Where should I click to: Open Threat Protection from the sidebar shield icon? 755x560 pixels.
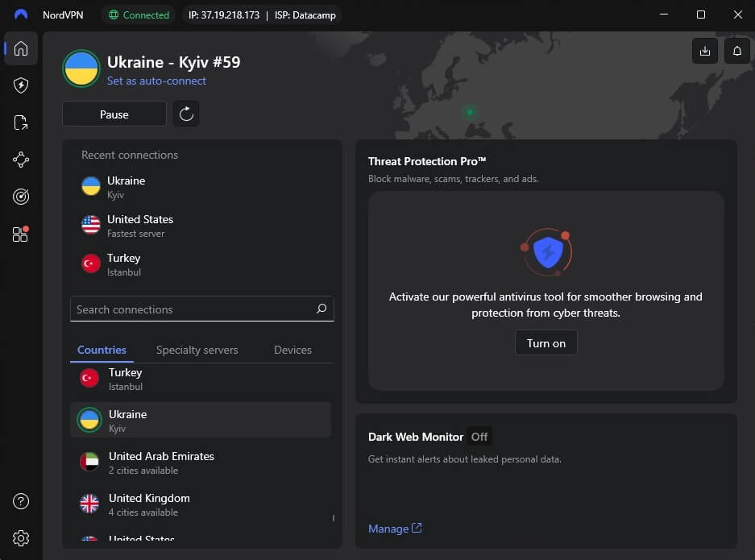point(20,85)
